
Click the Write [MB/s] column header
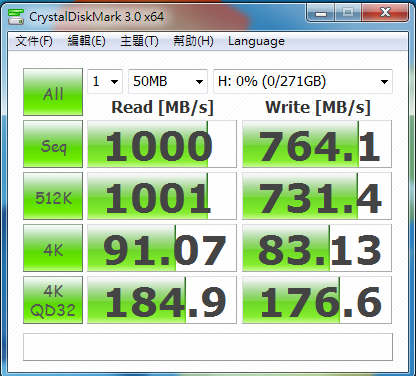[x=318, y=107]
